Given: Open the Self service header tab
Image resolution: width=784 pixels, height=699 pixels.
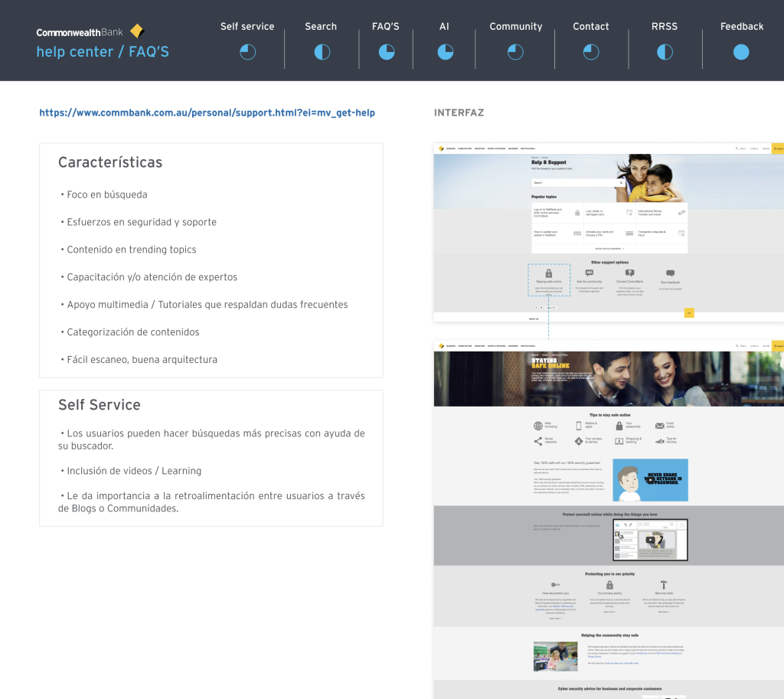Looking at the screenshot, I should pos(247,27).
